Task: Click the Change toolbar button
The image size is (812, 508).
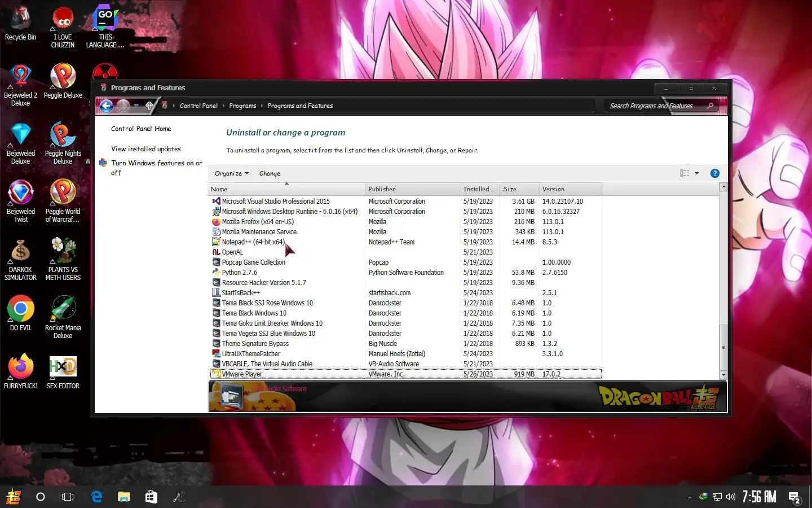Action: 270,173
